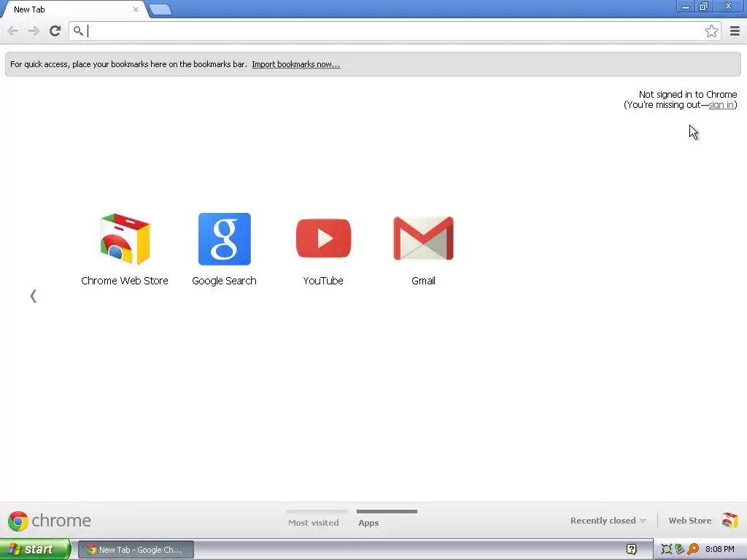Expand the Recently closed dropdown
The image size is (747, 560).
608,521
